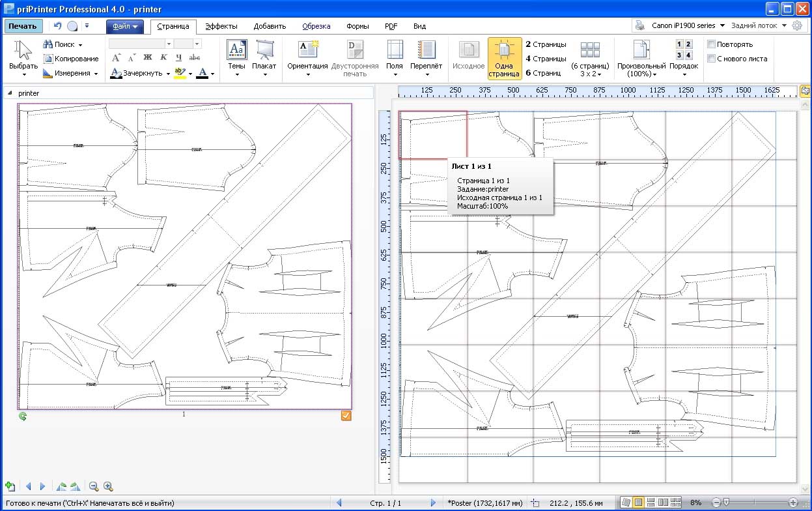Screen dimensions: 812x511
Task: Open the Обрезка ribbon tab
Action: (x=316, y=27)
